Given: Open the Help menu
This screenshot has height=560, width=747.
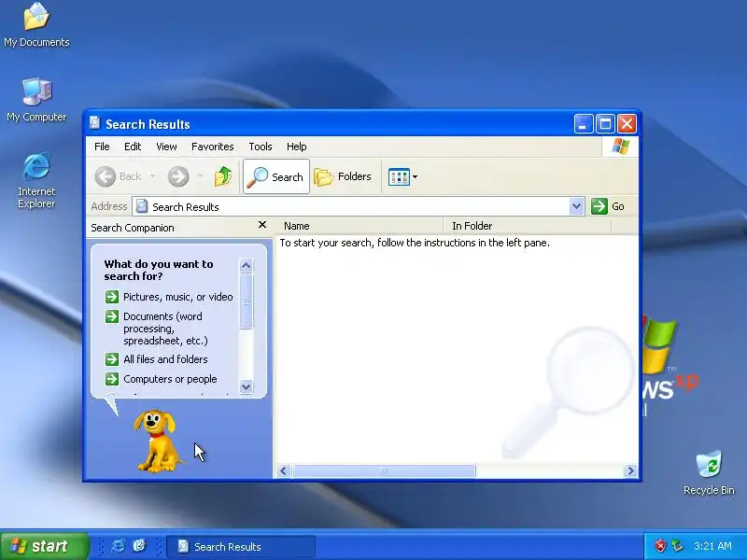Looking at the screenshot, I should tap(296, 147).
